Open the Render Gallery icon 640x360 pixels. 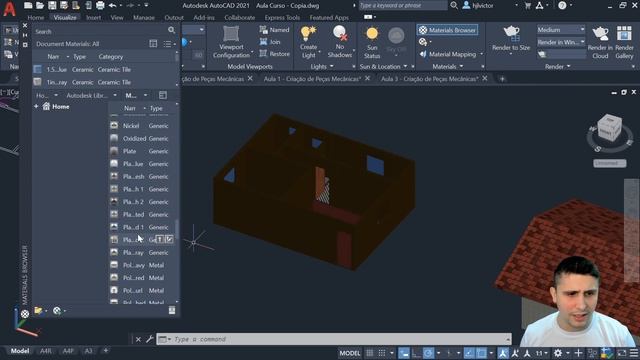click(x=624, y=33)
